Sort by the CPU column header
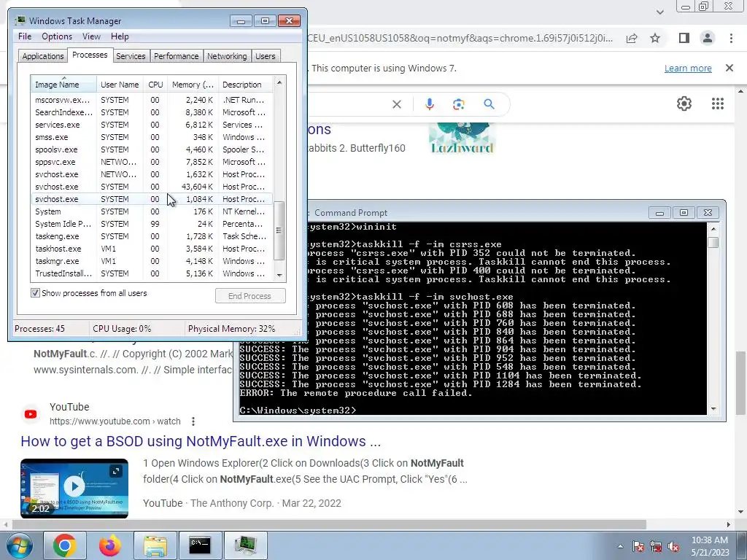Screen dimensions: 747x560 click(155, 85)
